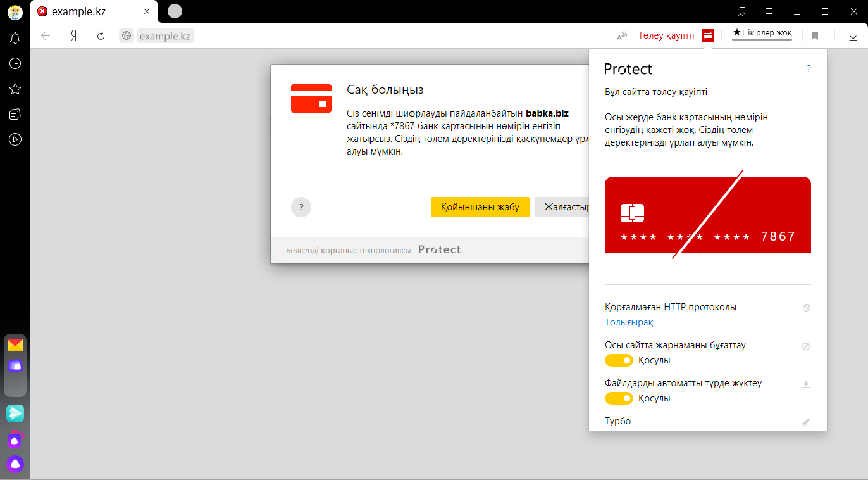Click the Толығырақ link
This screenshot has width=868, height=480.
pyautogui.click(x=629, y=322)
